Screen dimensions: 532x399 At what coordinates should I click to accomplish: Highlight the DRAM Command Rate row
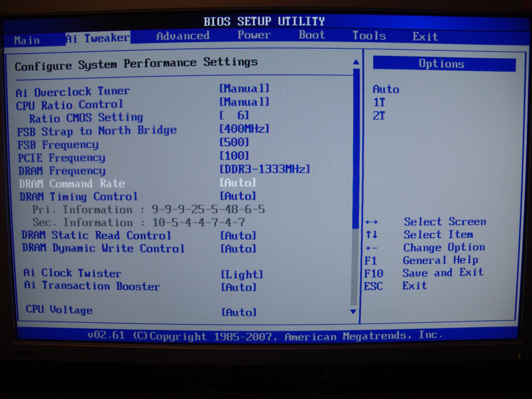[72, 184]
